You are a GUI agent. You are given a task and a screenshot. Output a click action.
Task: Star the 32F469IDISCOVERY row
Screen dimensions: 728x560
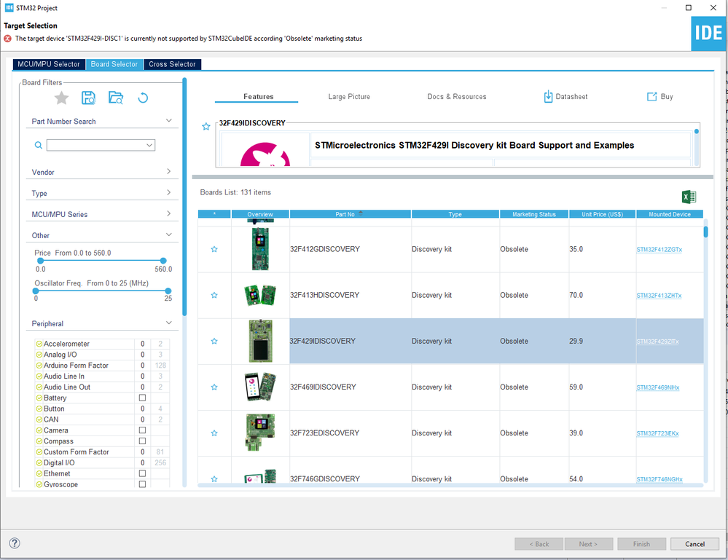click(214, 387)
